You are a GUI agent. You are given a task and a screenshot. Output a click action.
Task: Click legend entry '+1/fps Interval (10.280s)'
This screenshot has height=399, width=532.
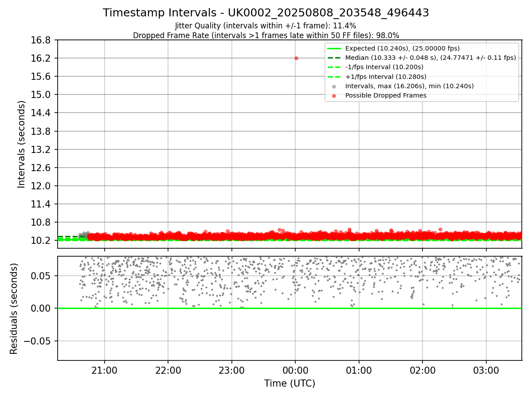coord(386,77)
